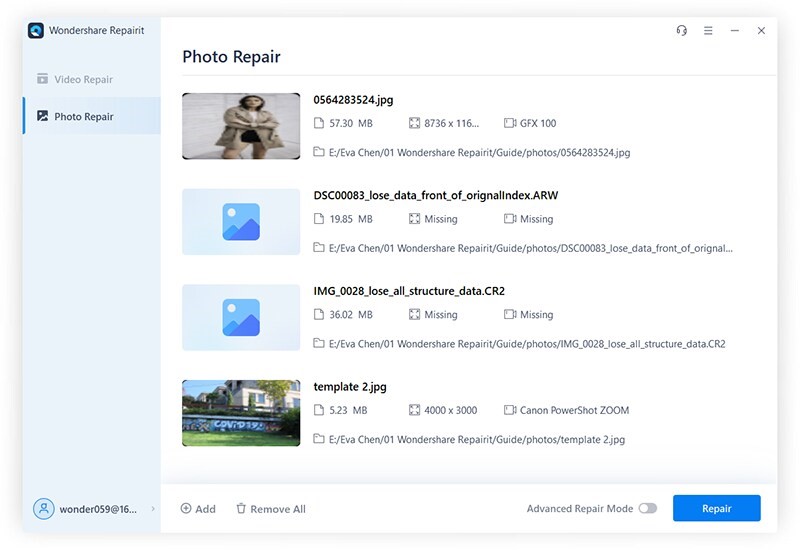Click the IMG_0028 CR2 file name
Image resolution: width=800 pixels, height=550 pixels.
409,291
